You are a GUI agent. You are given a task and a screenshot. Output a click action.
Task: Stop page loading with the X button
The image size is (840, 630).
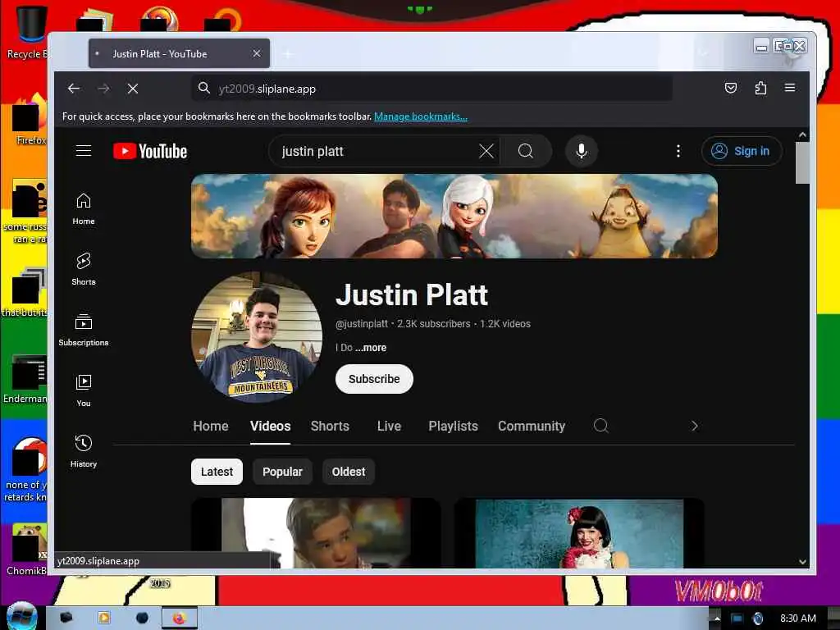[x=133, y=89]
